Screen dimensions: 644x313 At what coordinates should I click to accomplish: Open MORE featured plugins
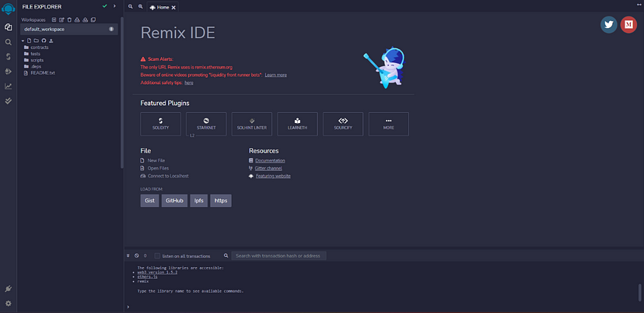coord(389,124)
